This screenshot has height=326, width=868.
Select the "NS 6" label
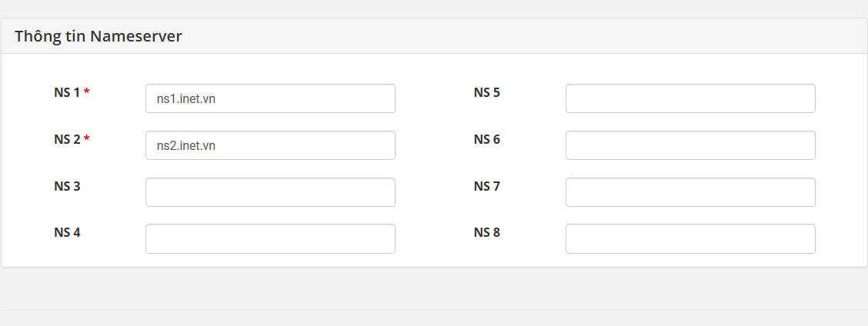486,139
